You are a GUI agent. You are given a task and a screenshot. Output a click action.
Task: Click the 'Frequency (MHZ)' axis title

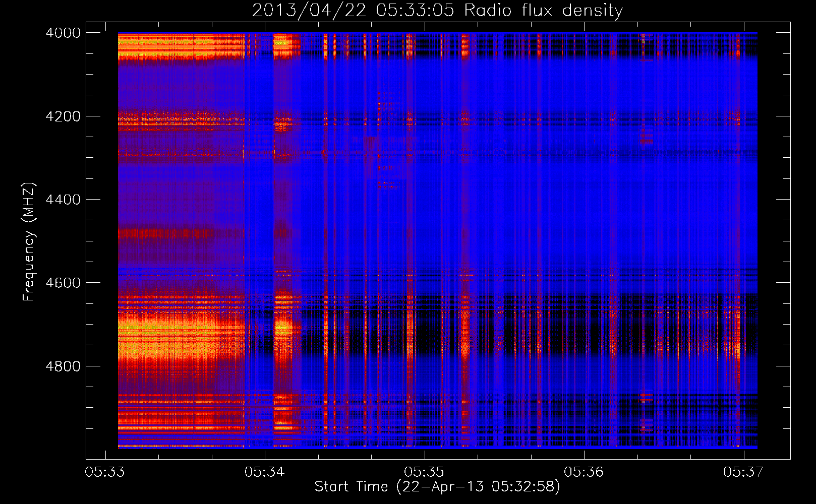coord(29,242)
